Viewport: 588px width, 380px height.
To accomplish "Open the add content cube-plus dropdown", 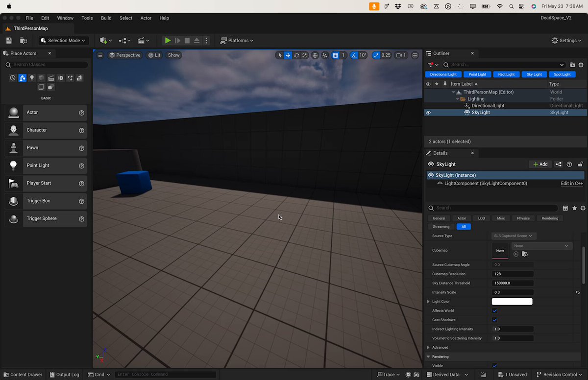I will pos(106,41).
